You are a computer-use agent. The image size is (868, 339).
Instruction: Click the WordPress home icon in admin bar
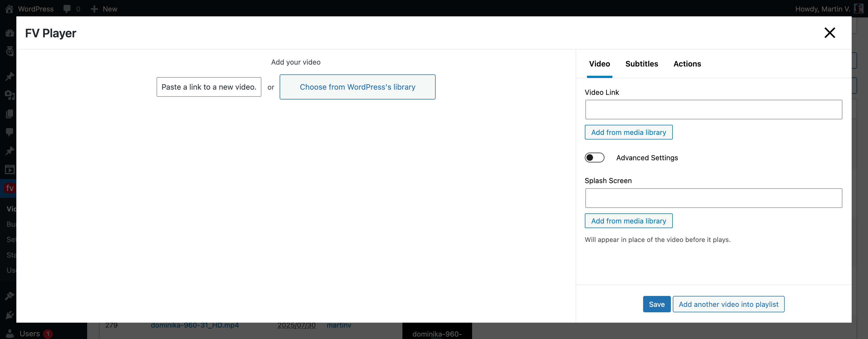point(10,9)
